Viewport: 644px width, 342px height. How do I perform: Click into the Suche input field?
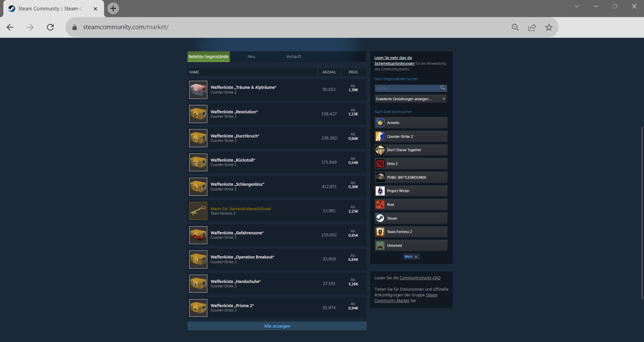click(407, 88)
